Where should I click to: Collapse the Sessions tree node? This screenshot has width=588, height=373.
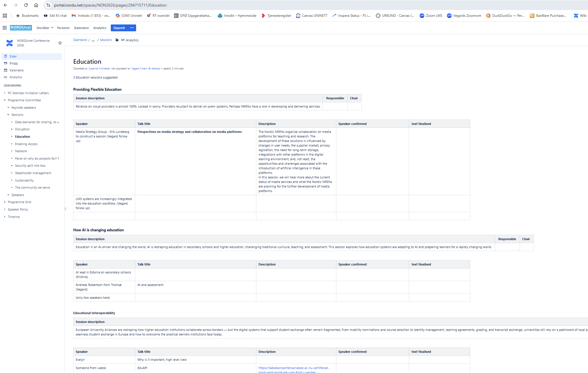click(x=8, y=115)
